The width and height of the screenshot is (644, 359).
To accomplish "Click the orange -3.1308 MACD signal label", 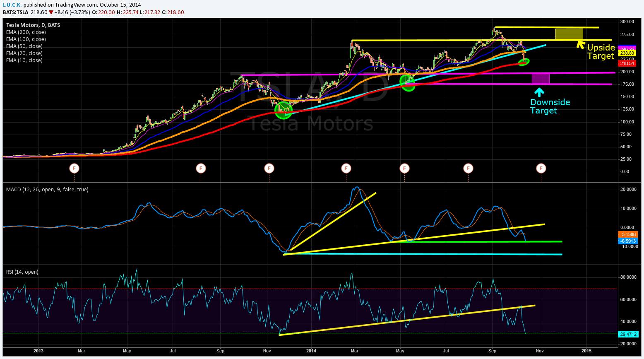I will click(627, 234).
